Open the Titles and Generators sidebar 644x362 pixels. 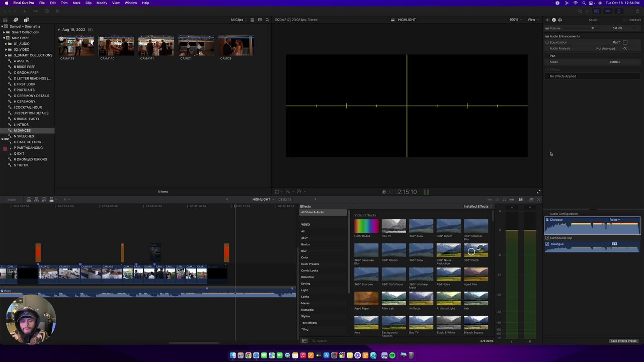26,20
